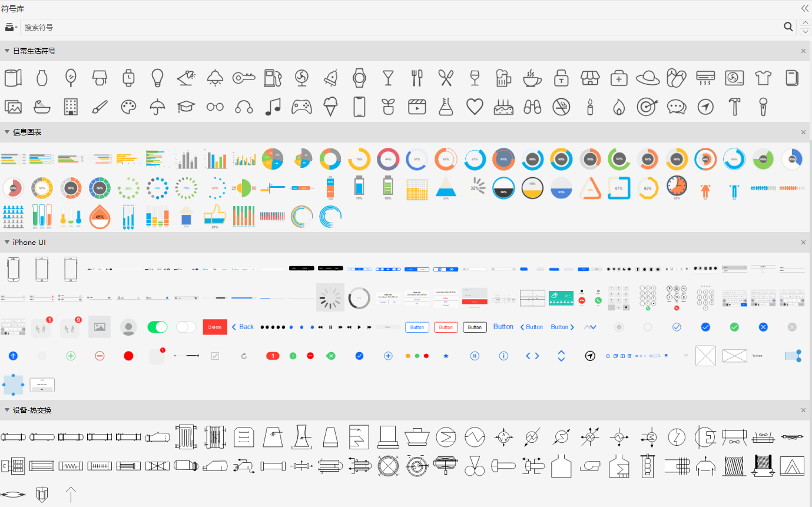Pick the heart symbol

475,107
